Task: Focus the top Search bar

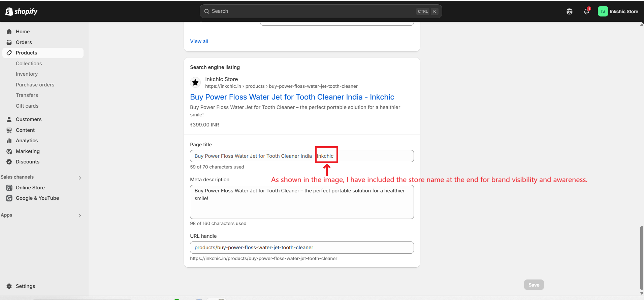Action: click(x=321, y=11)
